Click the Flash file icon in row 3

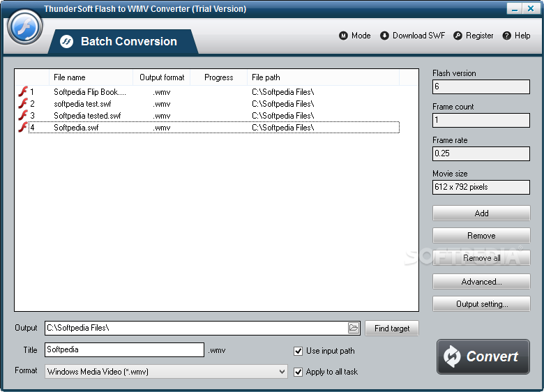(23, 115)
